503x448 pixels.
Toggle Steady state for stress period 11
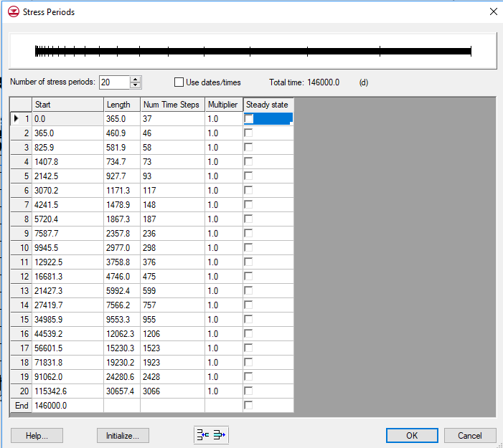coord(248,262)
